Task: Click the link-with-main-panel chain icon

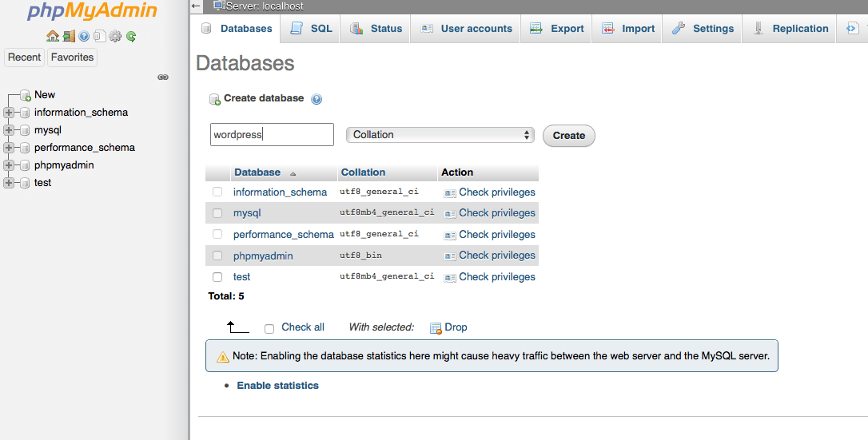Action: point(163,77)
